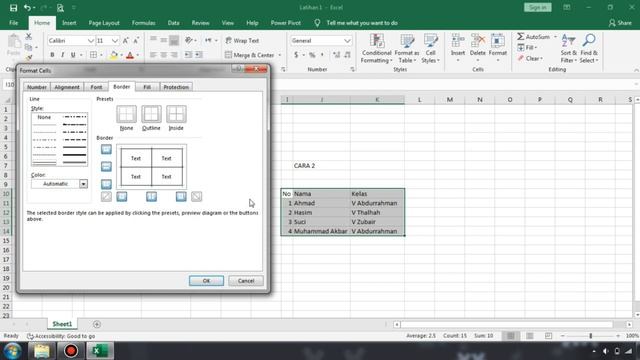Toggle the top border button
640x360 pixels.
[106, 149]
